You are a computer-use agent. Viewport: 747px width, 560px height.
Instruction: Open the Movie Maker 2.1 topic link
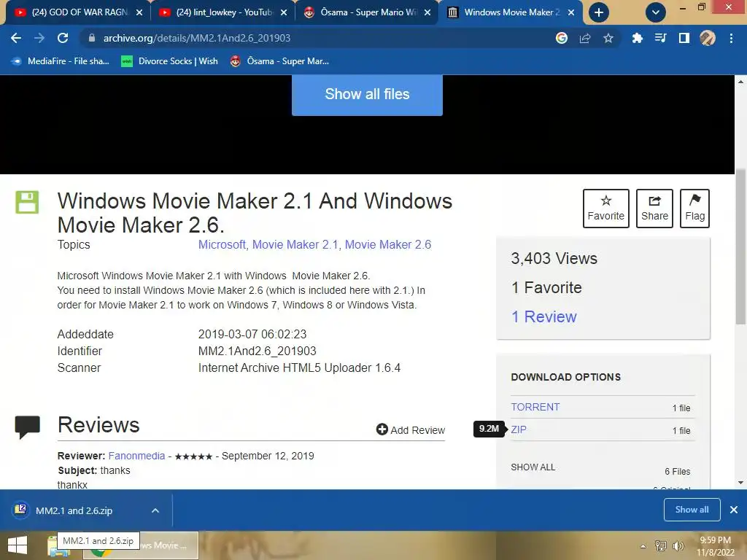click(x=295, y=245)
